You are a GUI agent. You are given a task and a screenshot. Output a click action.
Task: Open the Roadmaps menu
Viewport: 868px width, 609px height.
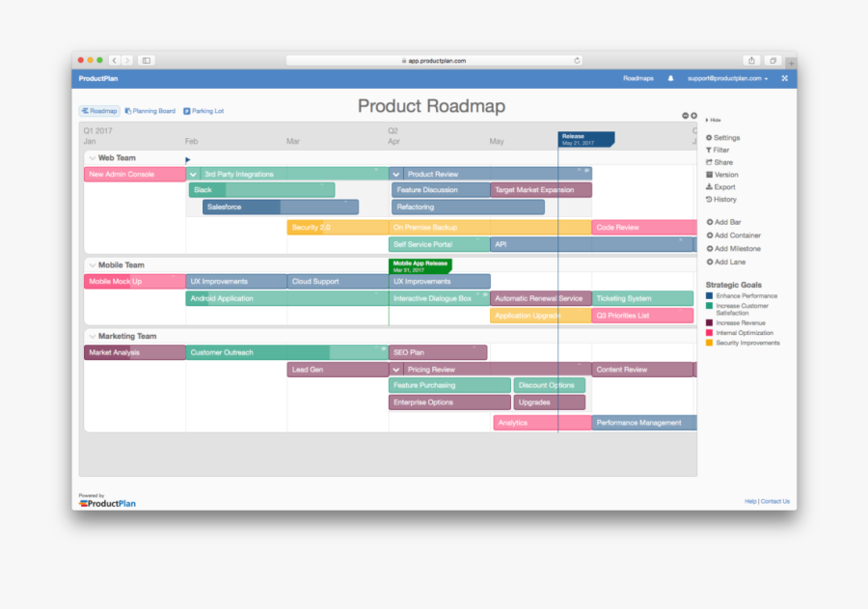pos(637,77)
